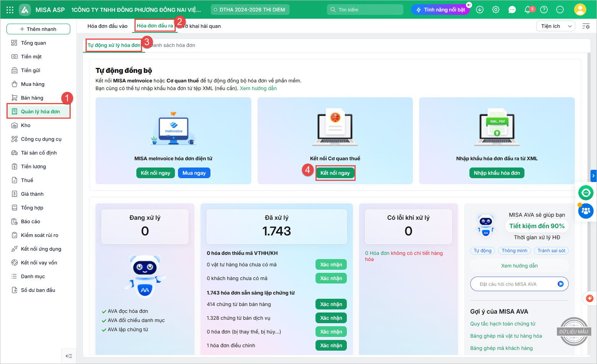Expand the blue right-edge panel arrow

pos(594,176)
